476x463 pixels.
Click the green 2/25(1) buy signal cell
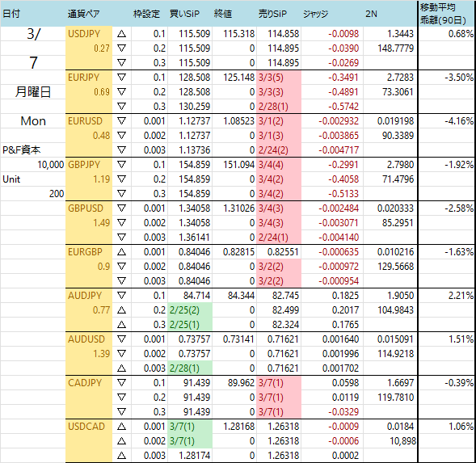pos(190,325)
